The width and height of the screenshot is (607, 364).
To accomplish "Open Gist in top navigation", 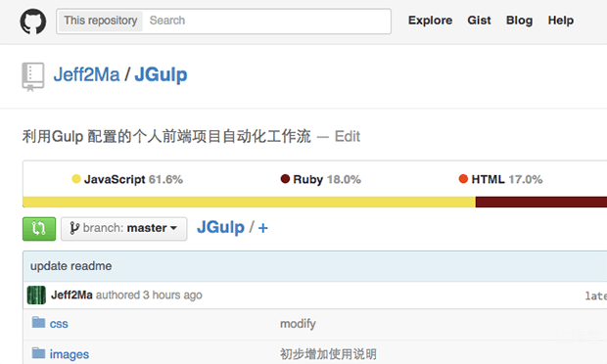I will pyautogui.click(x=479, y=21).
